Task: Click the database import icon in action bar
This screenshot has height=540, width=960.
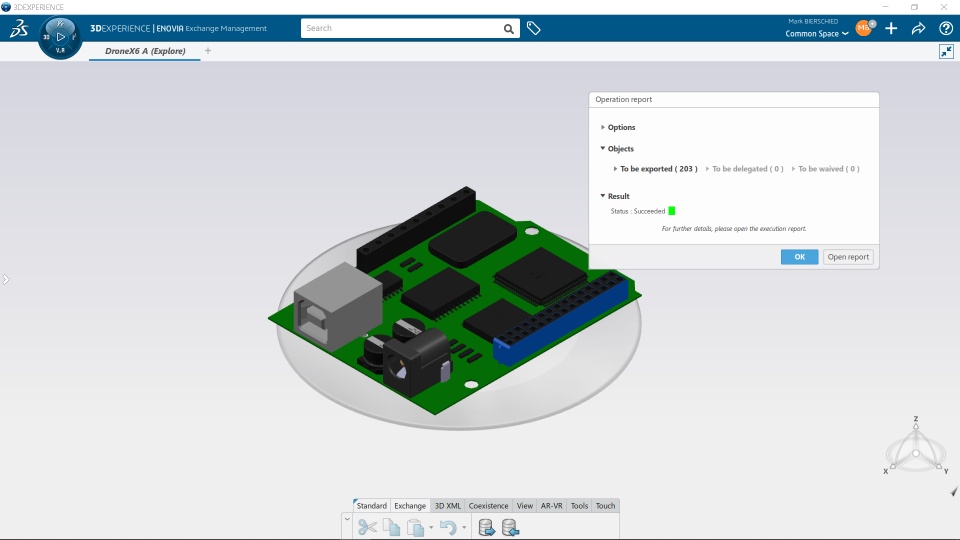Action: [510, 527]
